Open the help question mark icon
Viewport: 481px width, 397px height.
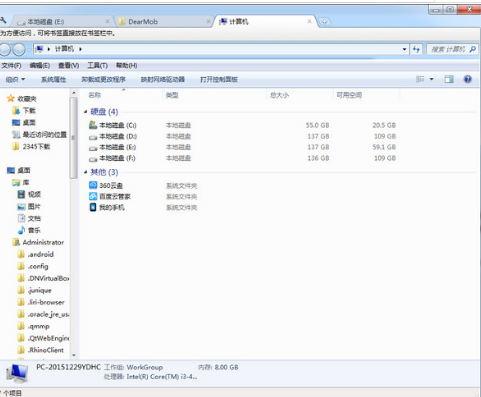[467, 79]
